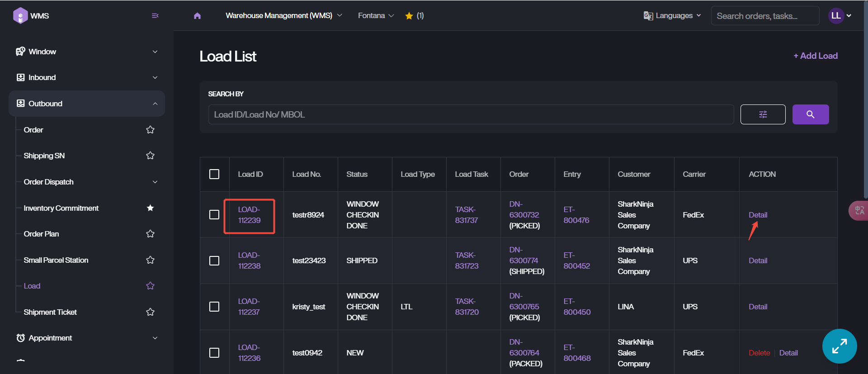Check the select-all checkbox in header

click(214, 174)
